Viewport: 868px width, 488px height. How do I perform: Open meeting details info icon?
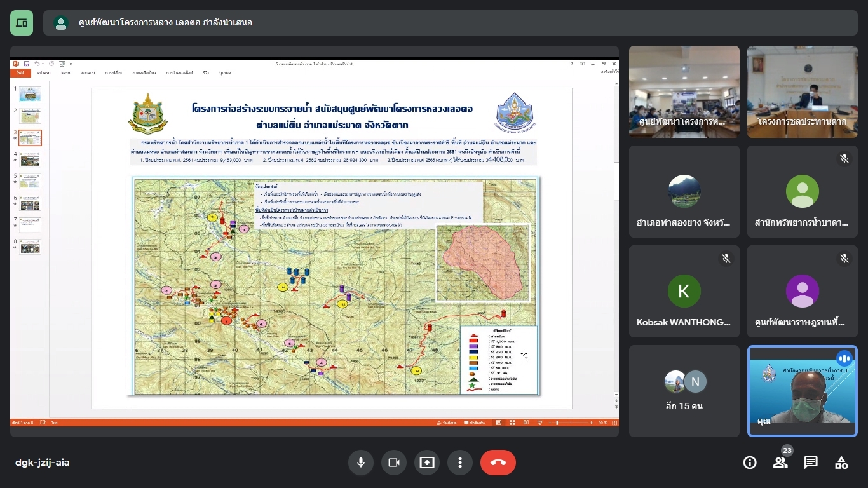pos(750,463)
